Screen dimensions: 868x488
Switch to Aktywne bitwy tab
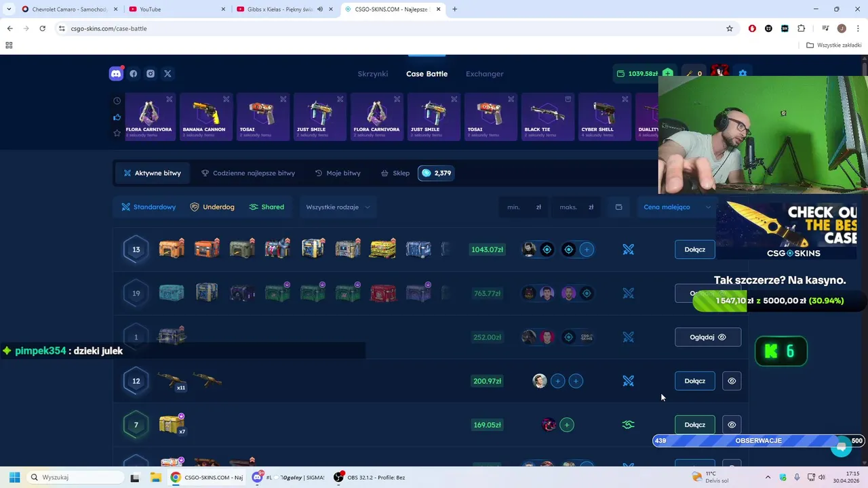[152, 173]
